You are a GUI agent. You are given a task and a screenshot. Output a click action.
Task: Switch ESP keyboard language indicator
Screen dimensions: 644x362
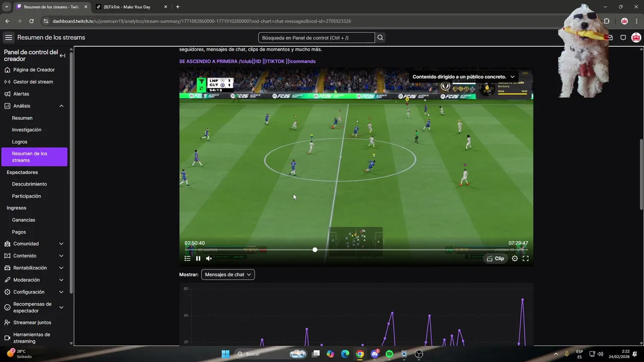tap(580, 354)
